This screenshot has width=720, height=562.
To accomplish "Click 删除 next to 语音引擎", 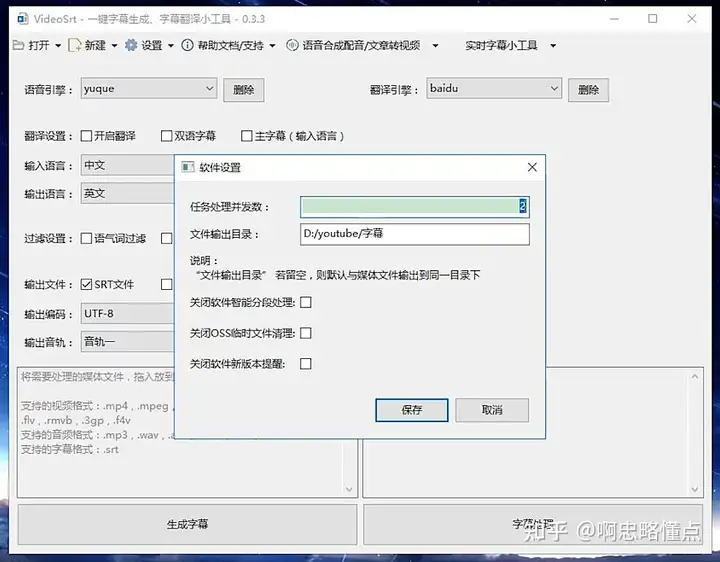I will coord(244,90).
